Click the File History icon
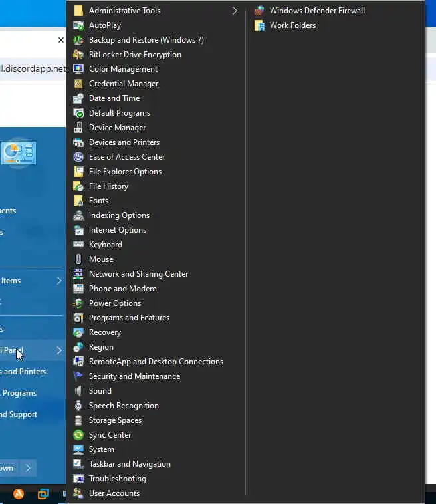 pos(78,186)
